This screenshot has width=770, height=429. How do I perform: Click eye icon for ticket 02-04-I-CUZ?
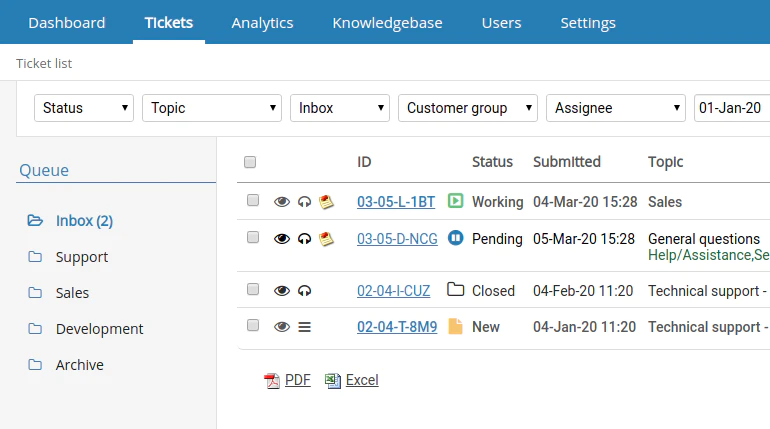[282, 291]
